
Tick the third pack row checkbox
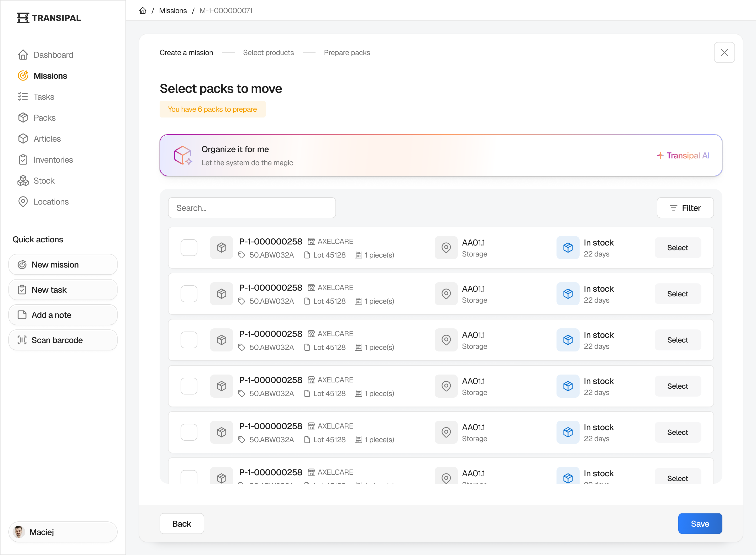click(x=189, y=340)
